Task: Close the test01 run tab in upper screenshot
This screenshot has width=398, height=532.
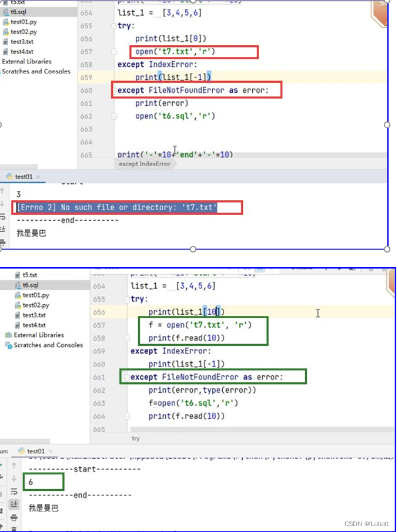Action: pyautogui.click(x=38, y=177)
